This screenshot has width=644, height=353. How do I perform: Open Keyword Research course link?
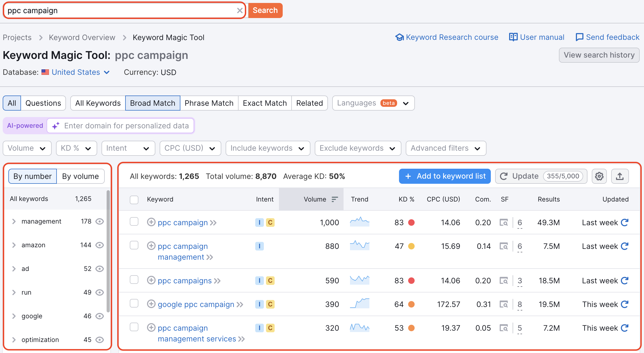point(447,37)
